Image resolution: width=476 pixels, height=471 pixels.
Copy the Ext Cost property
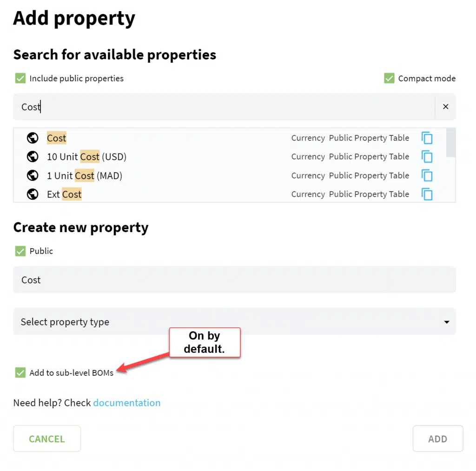click(427, 194)
